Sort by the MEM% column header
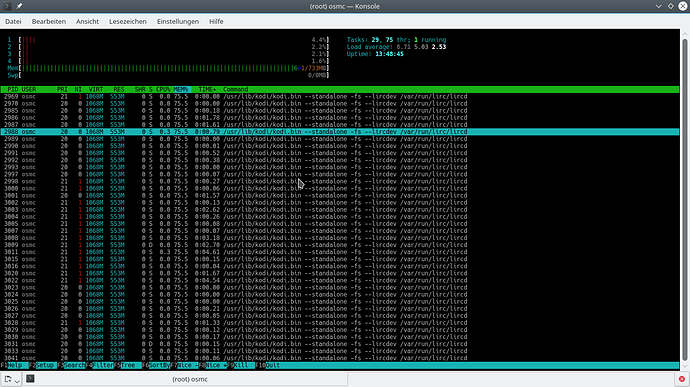Image resolution: width=690 pixels, height=387 pixels. click(181, 89)
